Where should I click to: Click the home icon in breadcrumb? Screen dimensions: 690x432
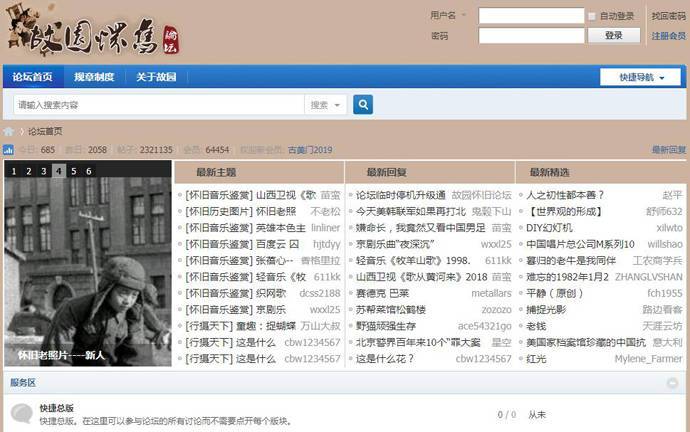point(9,132)
